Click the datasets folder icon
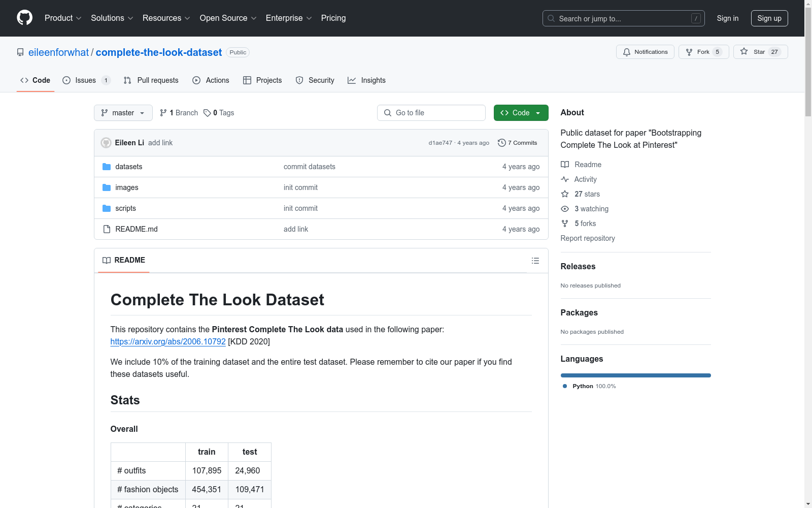The height and width of the screenshot is (508, 812). pos(107,167)
